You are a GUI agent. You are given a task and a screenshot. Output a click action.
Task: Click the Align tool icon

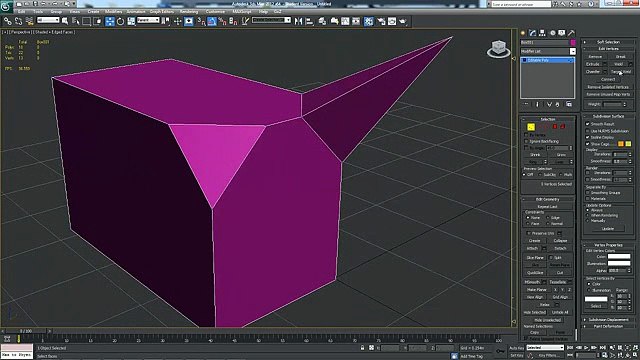pyautogui.click(x=309, y=21)
